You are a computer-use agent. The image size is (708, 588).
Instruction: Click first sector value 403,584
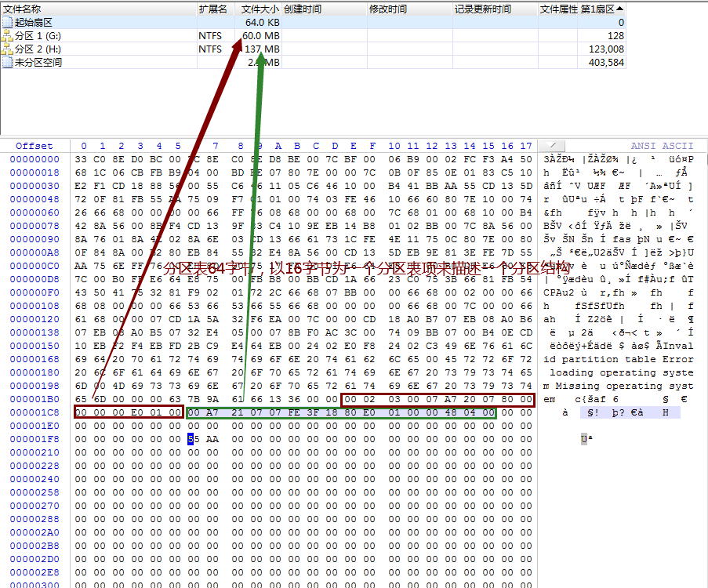point(606,62)
